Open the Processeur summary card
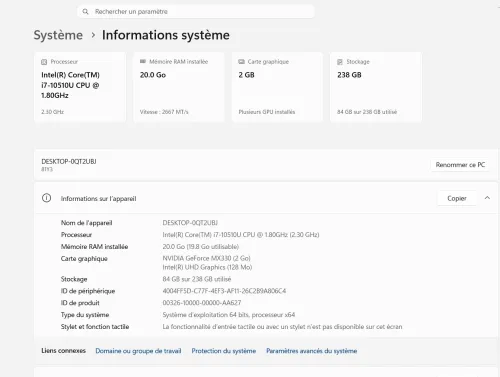 (80, 87)
